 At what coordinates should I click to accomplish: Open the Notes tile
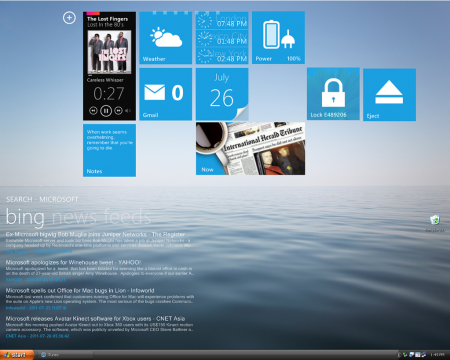click(x=109, y=150)
